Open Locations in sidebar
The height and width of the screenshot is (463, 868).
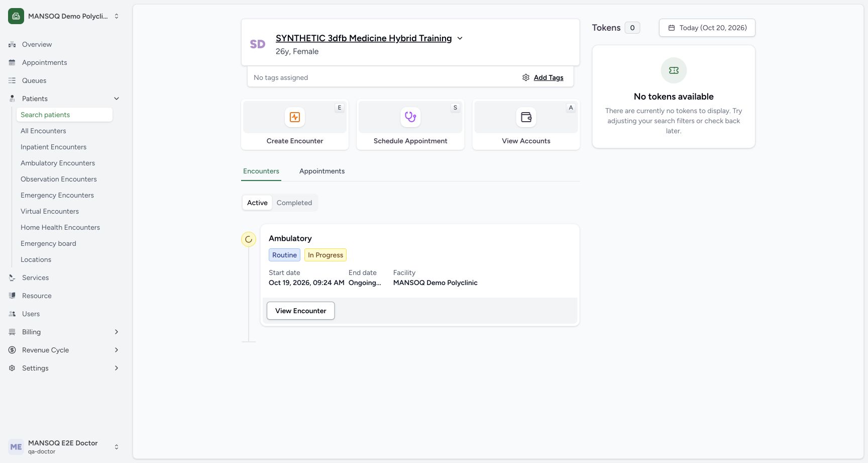(x=64, y=259)
